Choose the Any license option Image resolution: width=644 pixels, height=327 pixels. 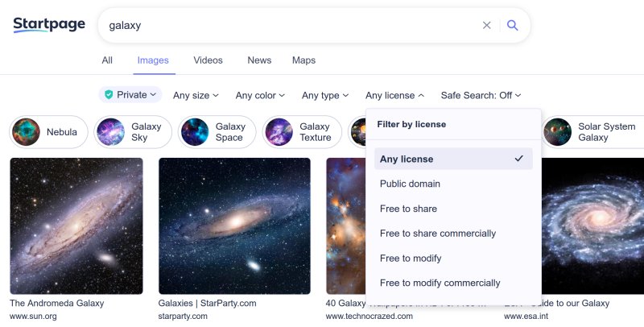(x=453, y=159)
